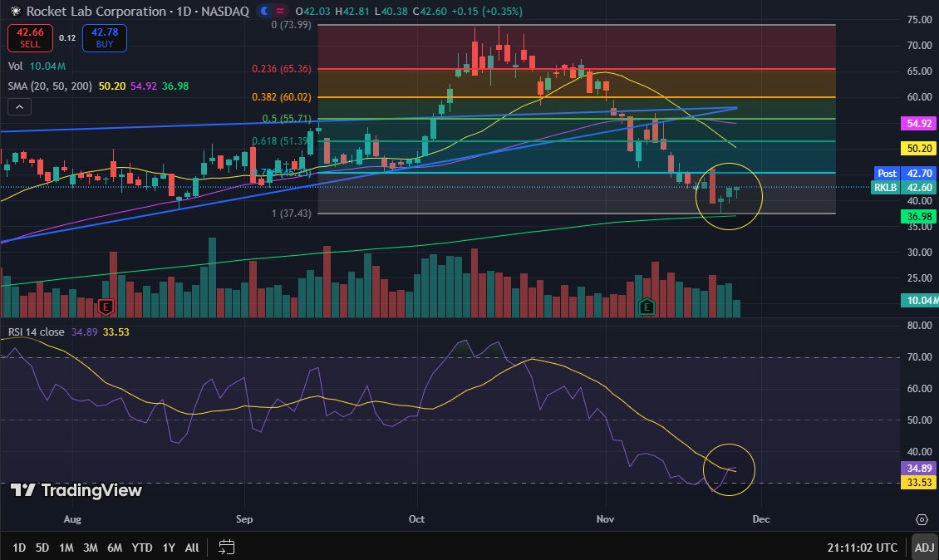Select the 1Y time range
939x560 pixels.
point(169,548)
